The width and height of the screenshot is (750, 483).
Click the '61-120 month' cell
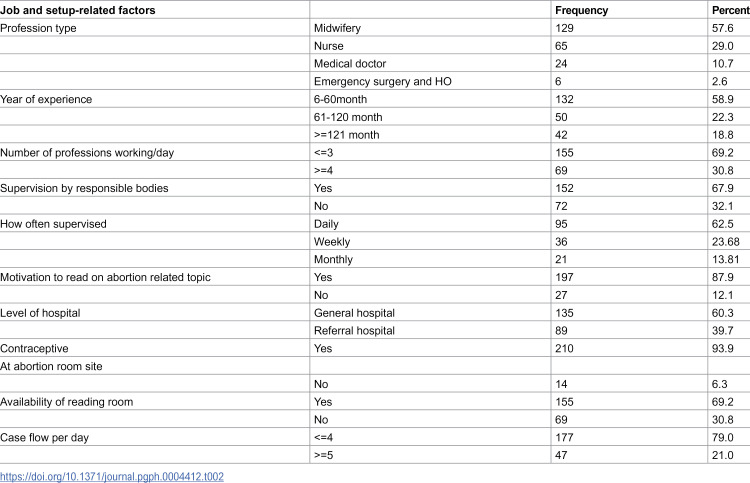pyautogui.click(x=348, y=117)
